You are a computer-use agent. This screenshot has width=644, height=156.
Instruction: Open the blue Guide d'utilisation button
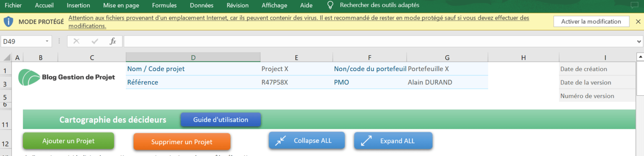pyautogui.click(x=221, y=120)
